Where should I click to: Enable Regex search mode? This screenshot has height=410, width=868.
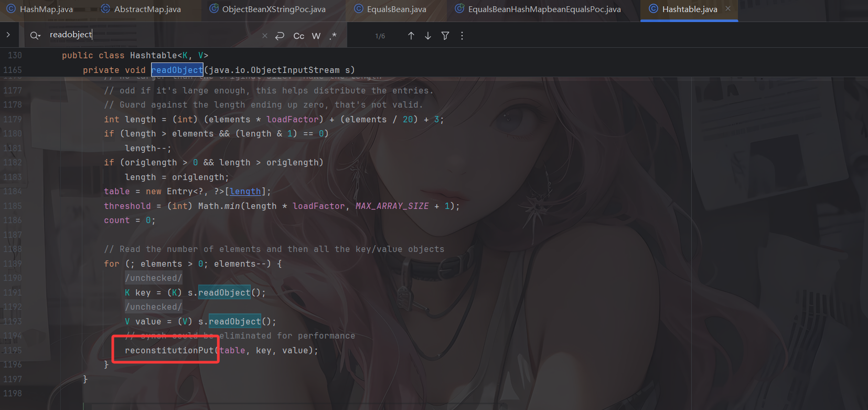(333, 36)
